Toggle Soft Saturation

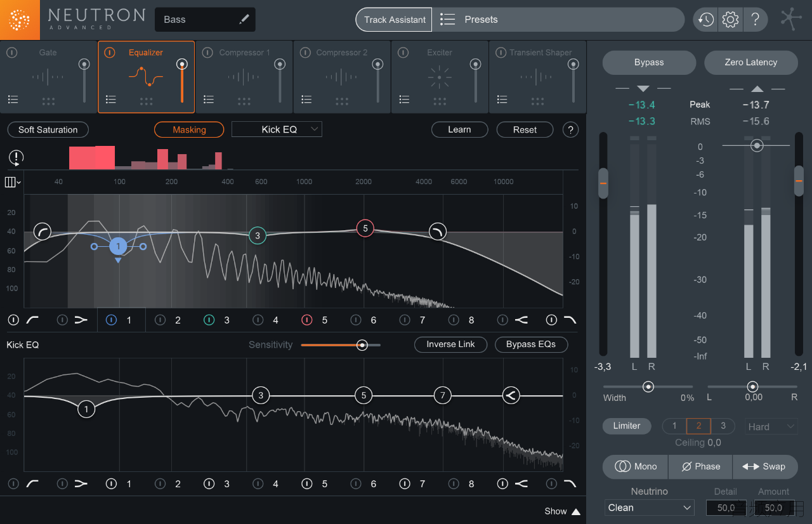pyautogui.click(x=48, y=129)
